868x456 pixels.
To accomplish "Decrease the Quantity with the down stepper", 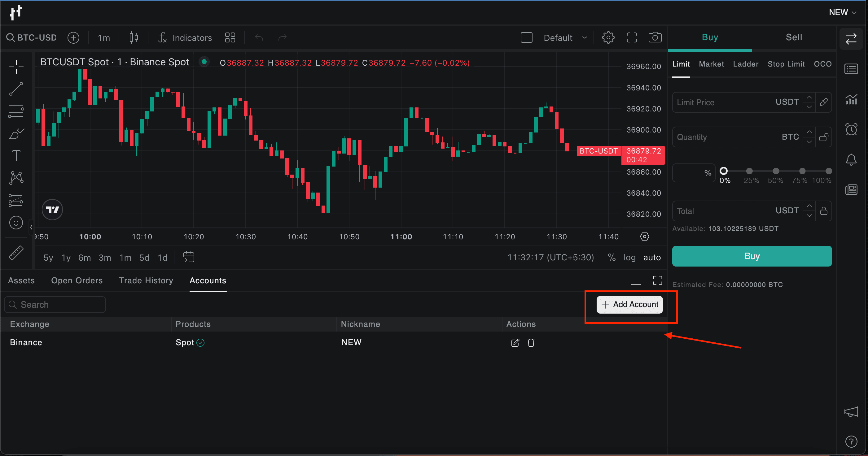I will (x=809, y=142).
